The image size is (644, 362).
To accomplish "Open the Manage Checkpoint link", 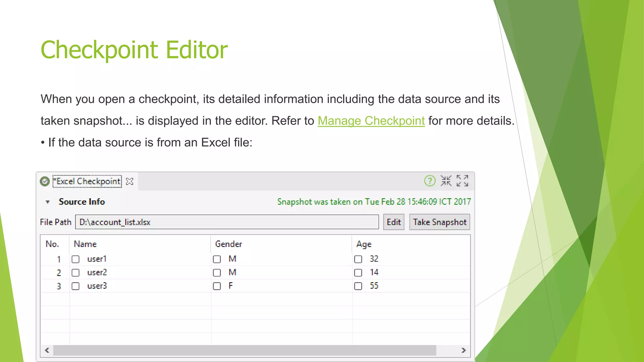I will click(371, 121).
